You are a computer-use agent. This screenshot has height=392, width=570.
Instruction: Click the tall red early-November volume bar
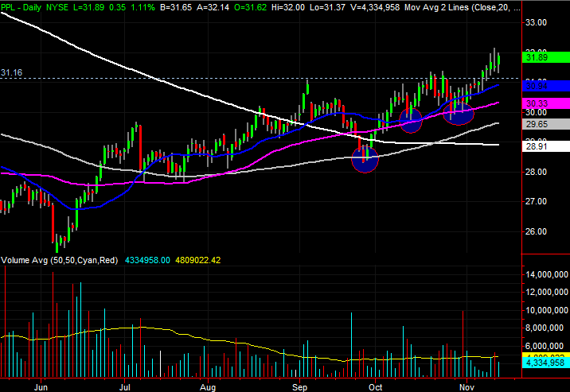click(x=463, y=343)
